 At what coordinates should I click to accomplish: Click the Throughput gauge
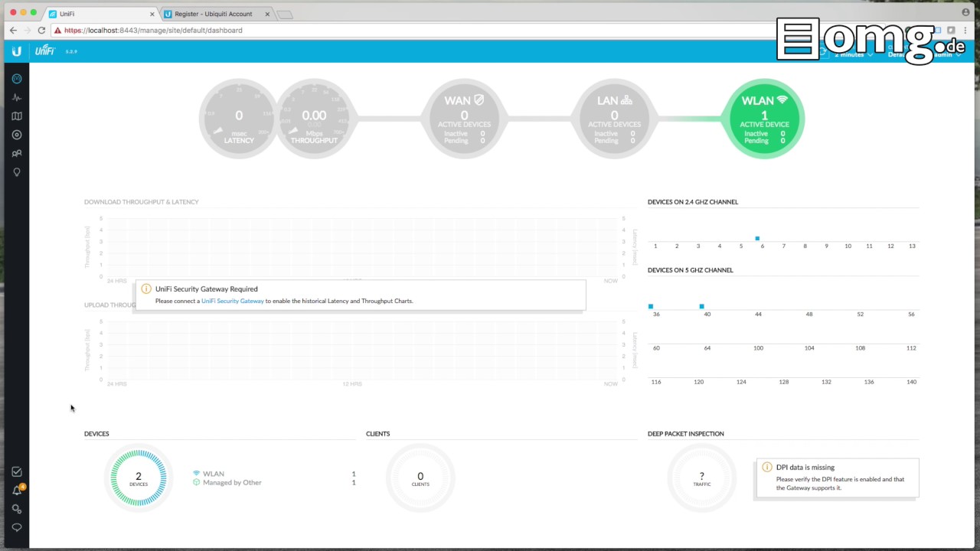314,119
